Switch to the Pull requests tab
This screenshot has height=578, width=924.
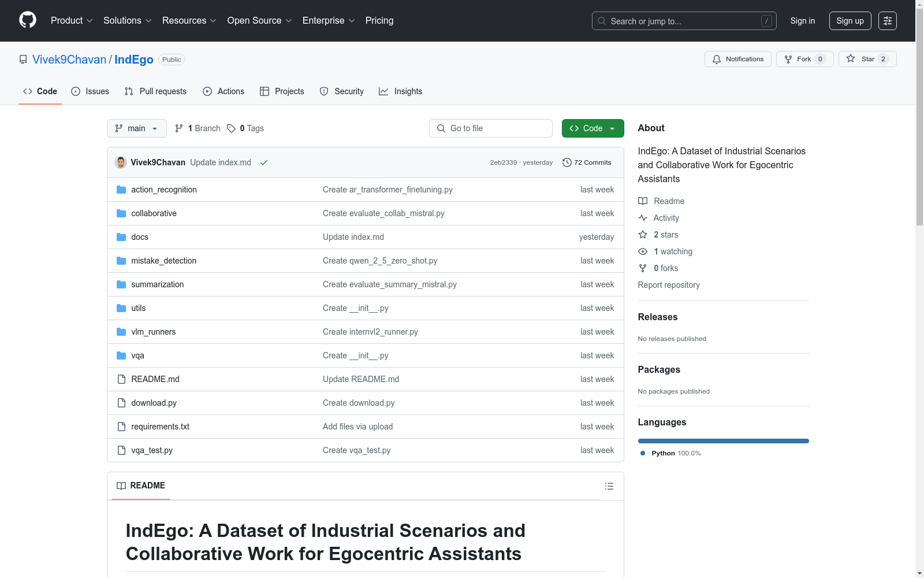coord(155,91)
